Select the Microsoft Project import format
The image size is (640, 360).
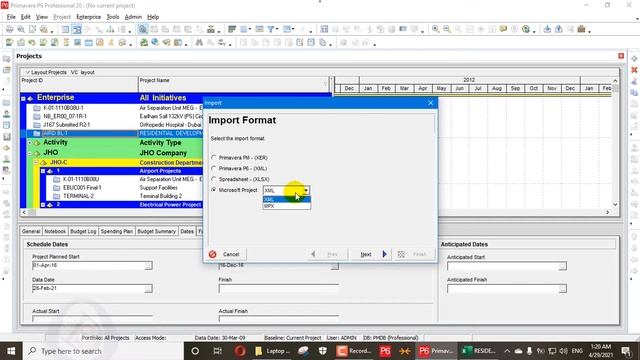(213, 190)
